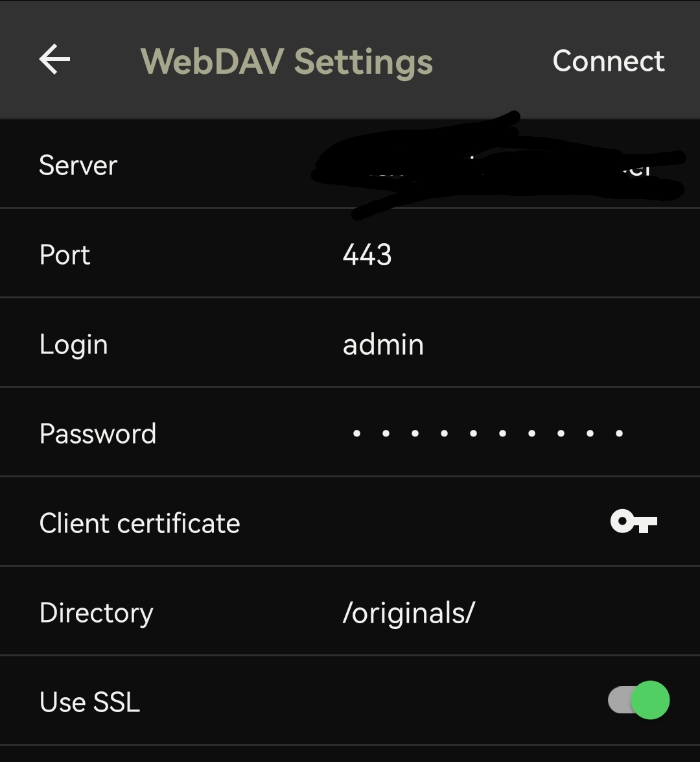Tap the Use SSL row label

(x=89, y=701)
